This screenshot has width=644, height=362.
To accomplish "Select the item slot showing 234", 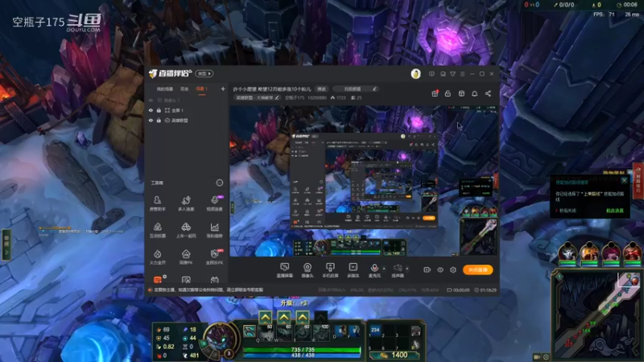I will pos(375,330).
